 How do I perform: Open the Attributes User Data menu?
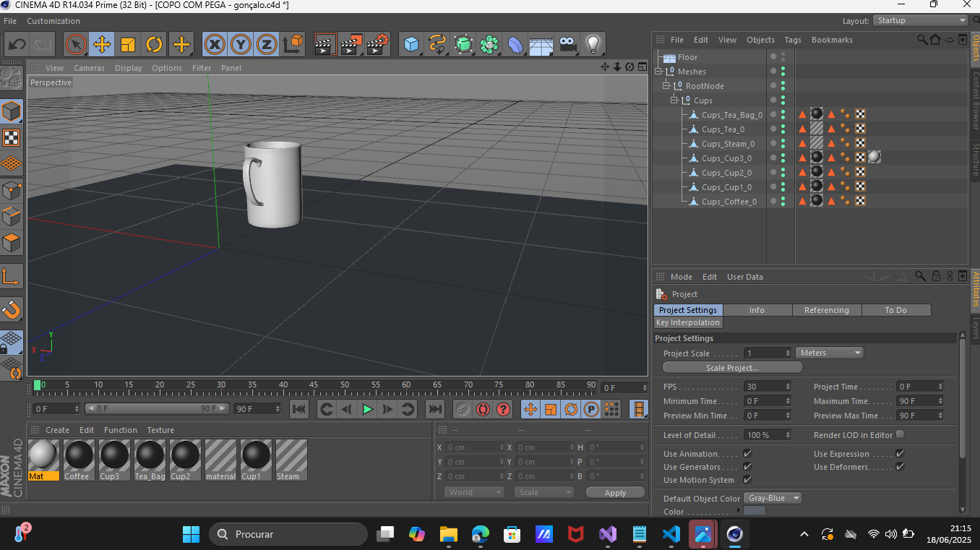click(x=745, y=277)
